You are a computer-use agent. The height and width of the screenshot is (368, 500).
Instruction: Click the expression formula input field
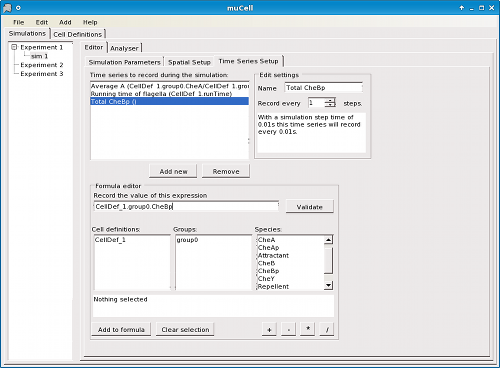(186, 206)
